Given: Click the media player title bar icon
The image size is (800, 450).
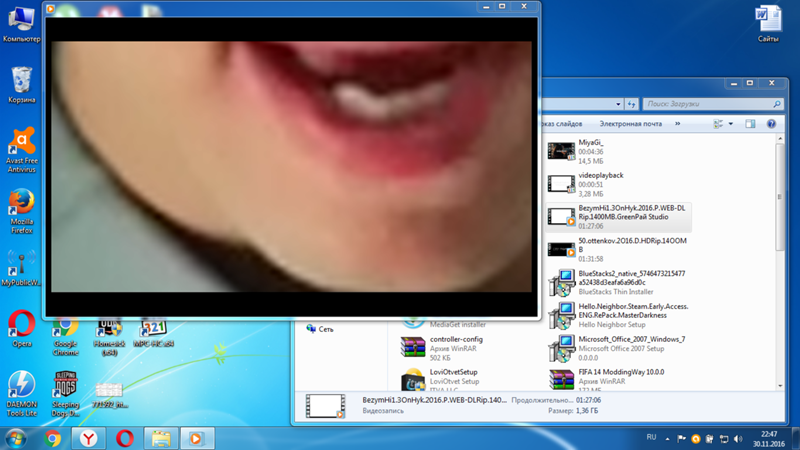Looking at the screenshot, I should [50, 8].
